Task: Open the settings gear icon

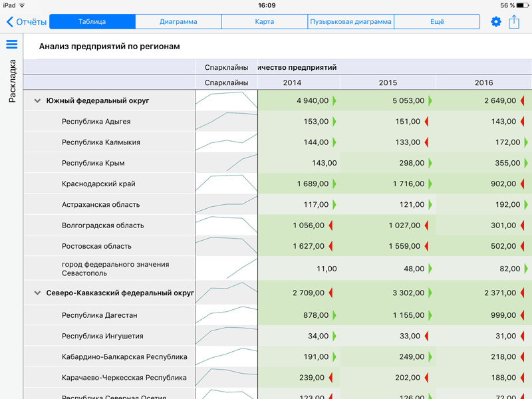Action: pyautogui.click(x=495, y=22)
